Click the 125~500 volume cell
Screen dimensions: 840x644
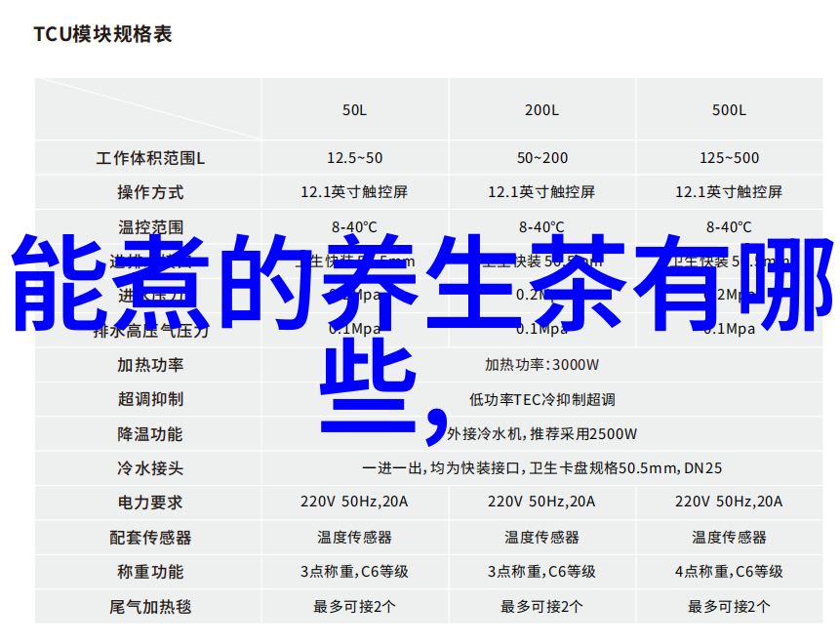point(729,158)
